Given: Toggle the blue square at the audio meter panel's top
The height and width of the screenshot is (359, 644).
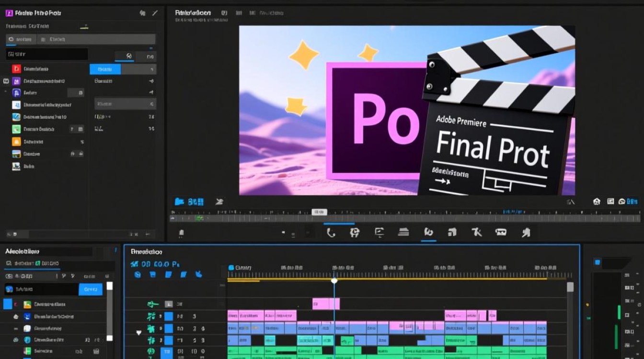Looking at the screenshot, I should [x=598, y=262].
